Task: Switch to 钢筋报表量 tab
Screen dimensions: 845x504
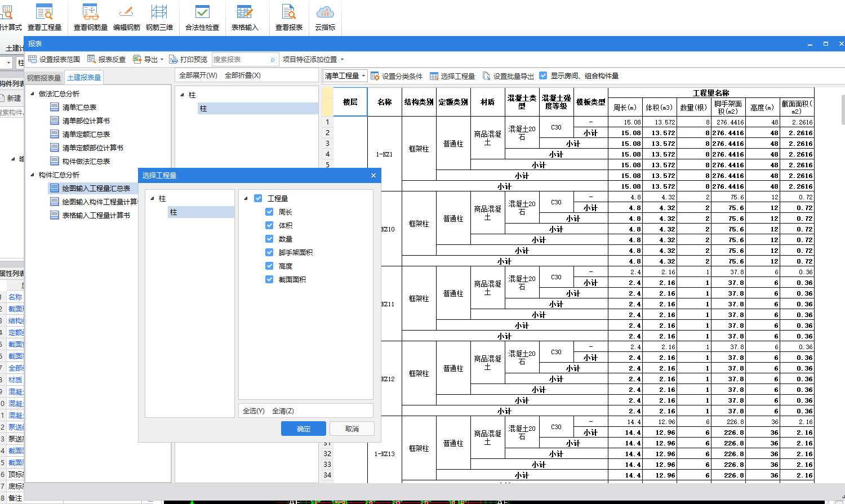Action: (x=44, y=78)
